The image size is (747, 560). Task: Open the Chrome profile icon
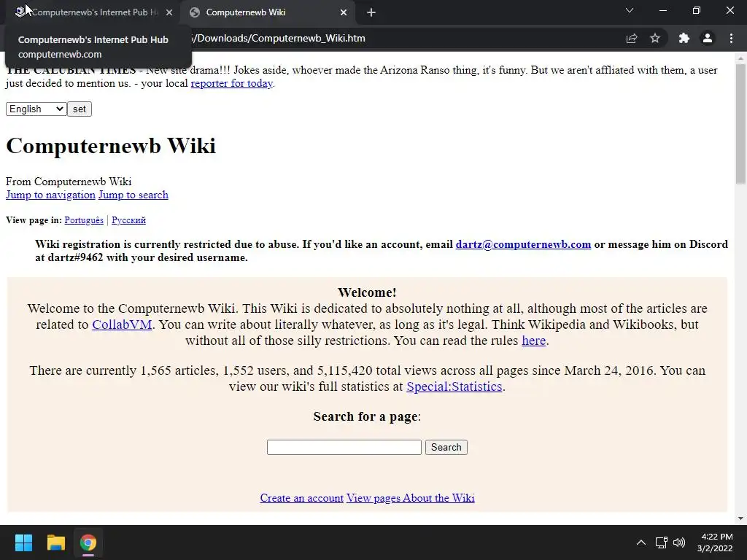click(708, 39)
